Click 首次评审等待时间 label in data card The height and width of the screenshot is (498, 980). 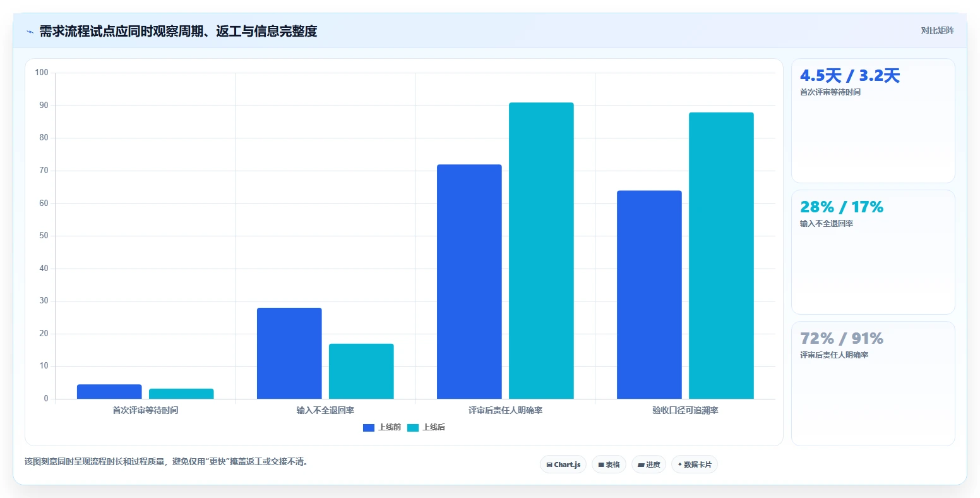click(x=830, y=92)
